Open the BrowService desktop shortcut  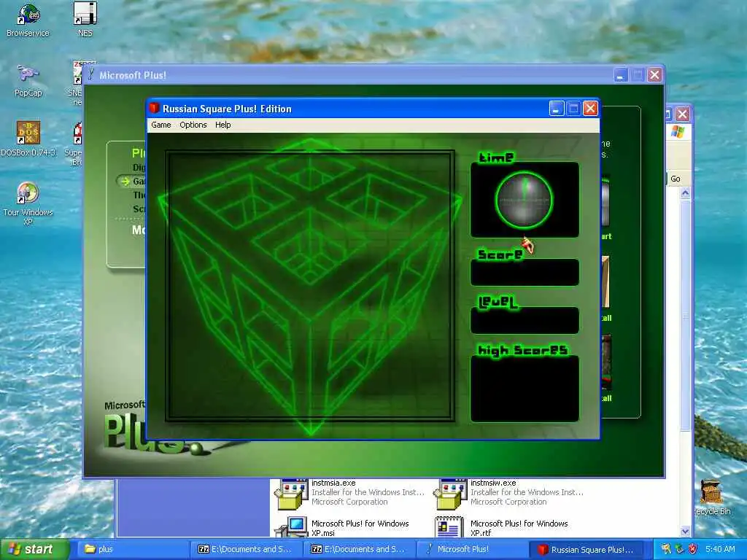tap(28, 20)
